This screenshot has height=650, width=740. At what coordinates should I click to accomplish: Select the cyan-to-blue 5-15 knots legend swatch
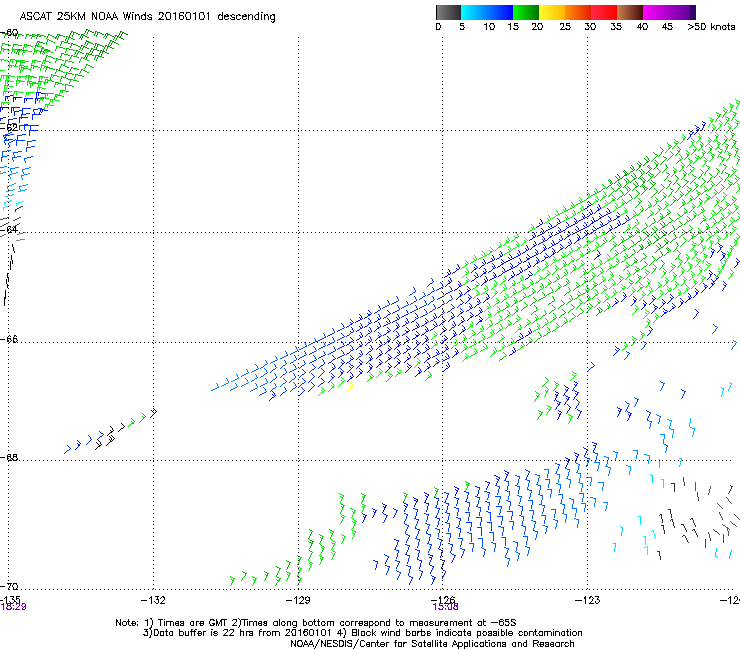point(487,12)
